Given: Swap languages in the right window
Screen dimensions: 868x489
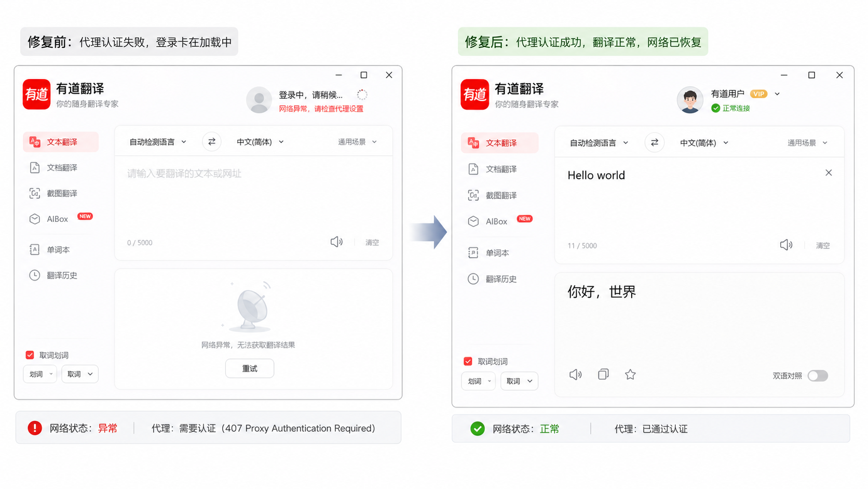Looking at the screenshot, I should click(x=654, y=142).
